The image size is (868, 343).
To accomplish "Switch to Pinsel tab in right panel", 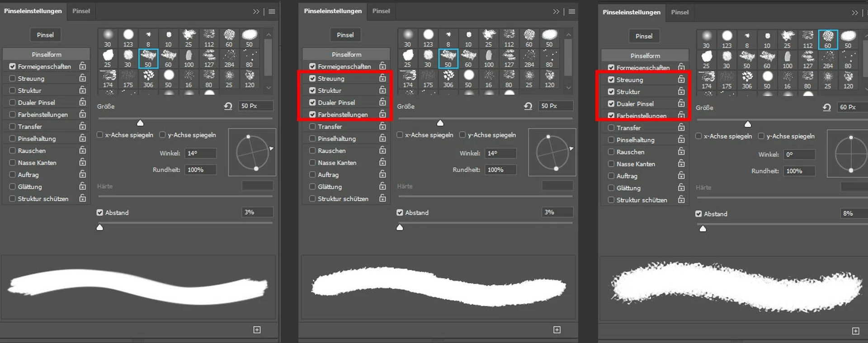I will pyautogui.click(x=680, y=12).
